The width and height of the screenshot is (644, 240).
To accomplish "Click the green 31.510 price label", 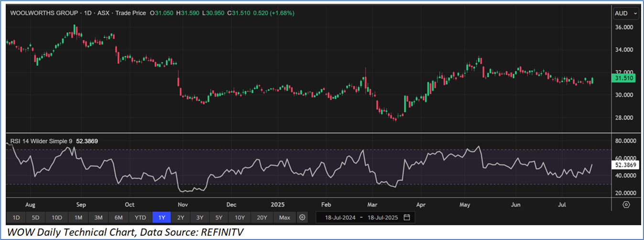I will [x=623, y=78].
